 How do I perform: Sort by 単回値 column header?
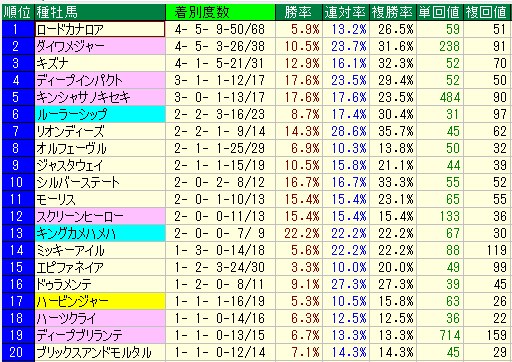440,12
